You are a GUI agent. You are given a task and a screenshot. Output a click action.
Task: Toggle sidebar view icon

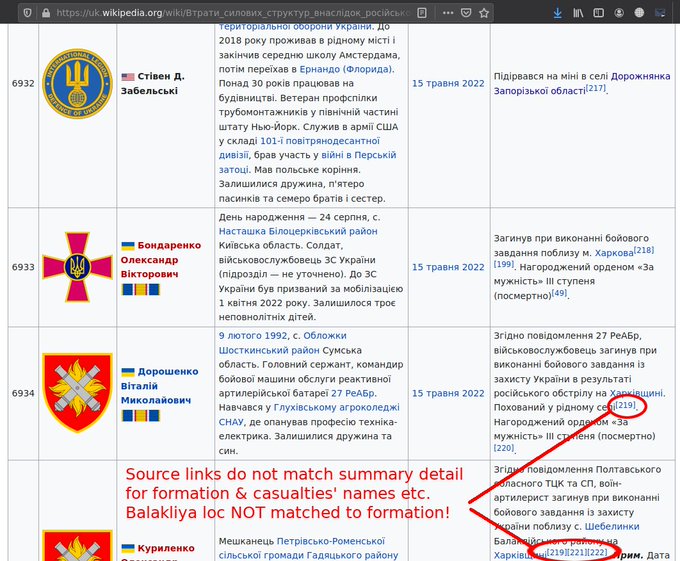tap(598, 13)
